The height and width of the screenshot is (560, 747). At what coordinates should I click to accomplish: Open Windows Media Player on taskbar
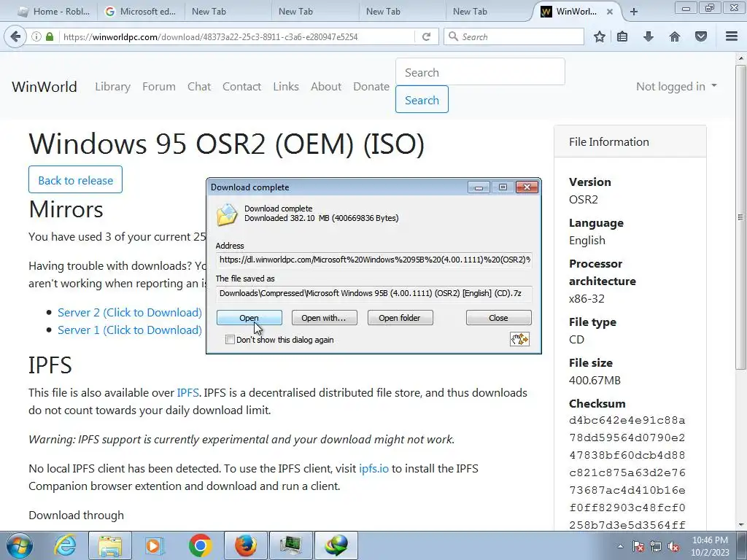153,545
